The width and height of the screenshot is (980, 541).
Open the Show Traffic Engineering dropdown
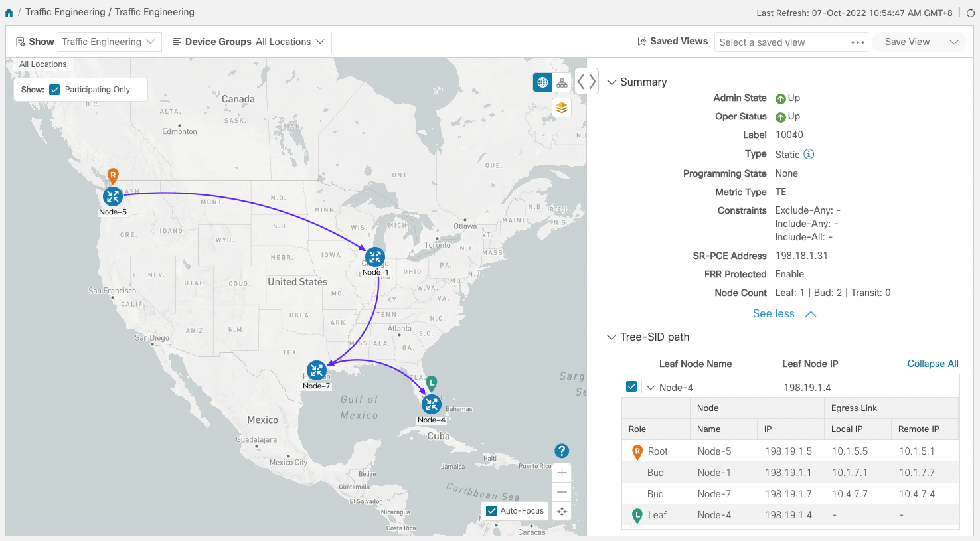109,42
